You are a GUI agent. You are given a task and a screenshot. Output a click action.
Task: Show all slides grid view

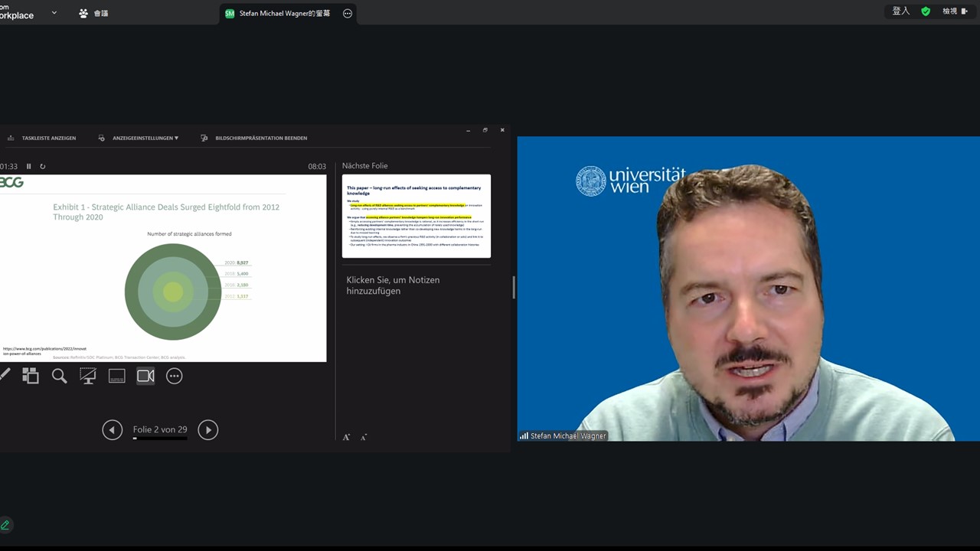[x=31, y=376]
